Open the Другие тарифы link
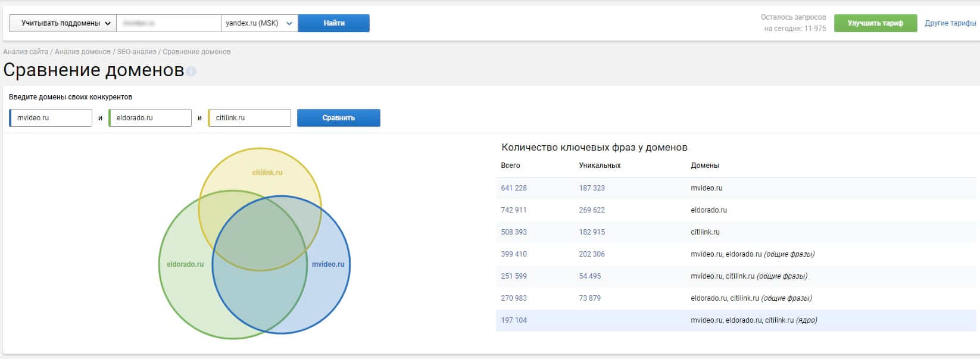 (950, 23)
